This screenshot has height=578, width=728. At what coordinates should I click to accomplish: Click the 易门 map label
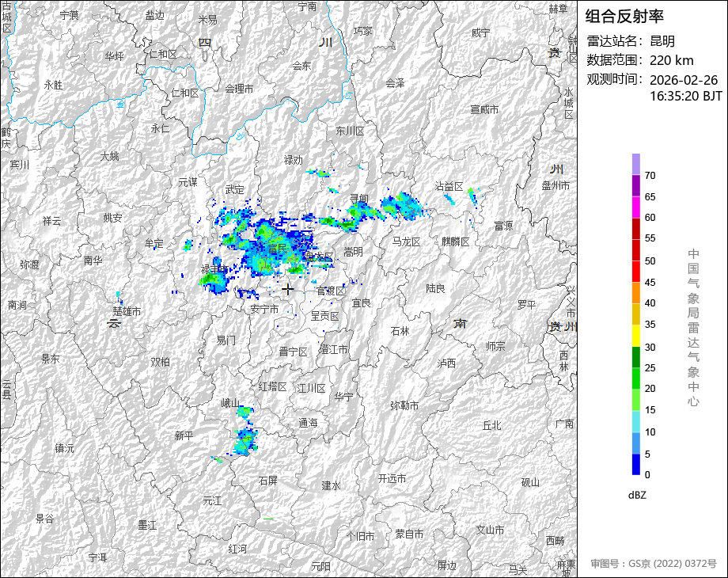[226, 340]
